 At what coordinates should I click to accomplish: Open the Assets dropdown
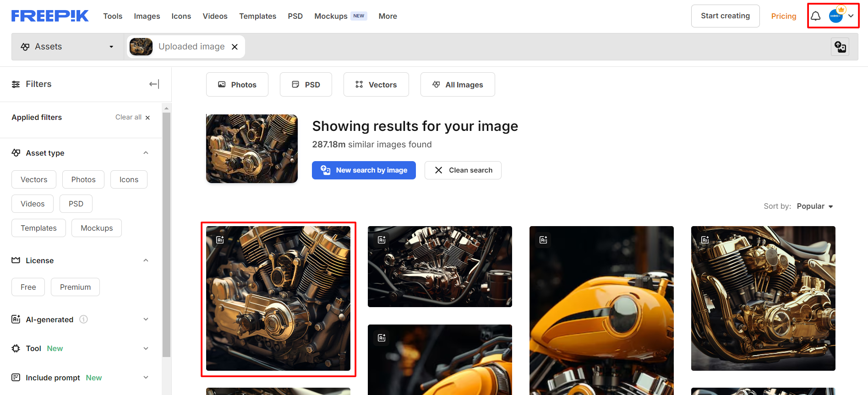(x=67, y=47)
